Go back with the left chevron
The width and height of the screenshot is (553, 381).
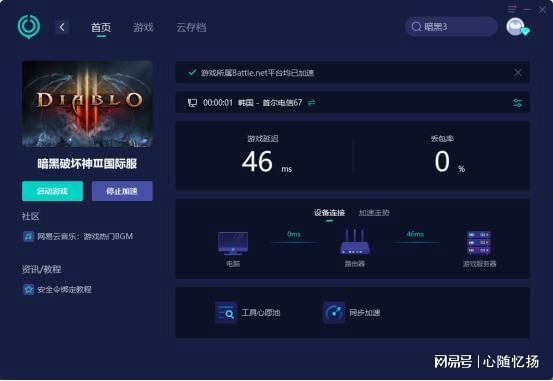point(62,27)
